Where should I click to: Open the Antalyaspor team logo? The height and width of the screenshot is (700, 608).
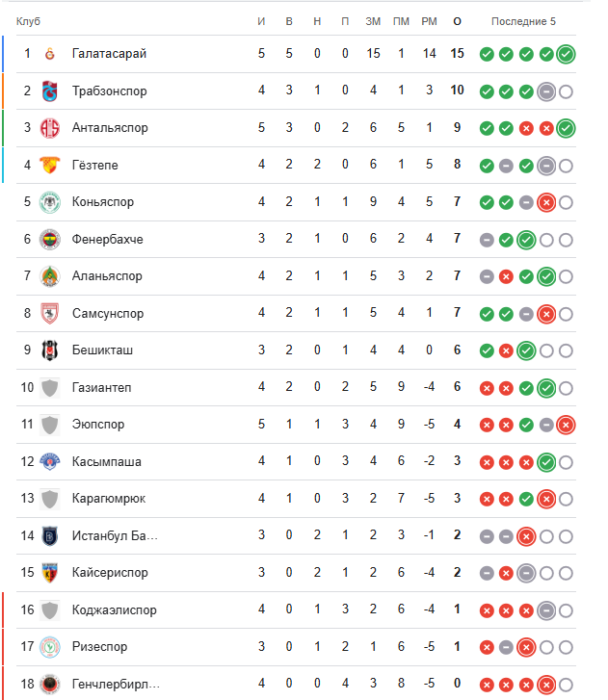tap(50, 128)
